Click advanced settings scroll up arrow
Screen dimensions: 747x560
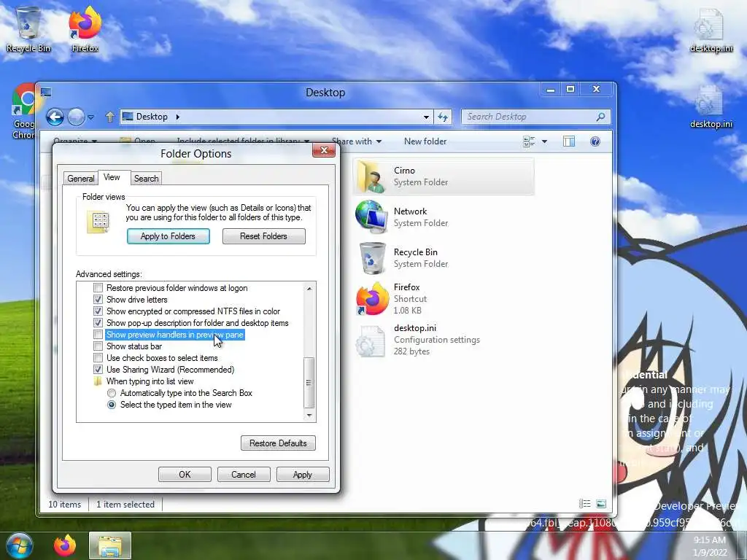tap(309, 288)
